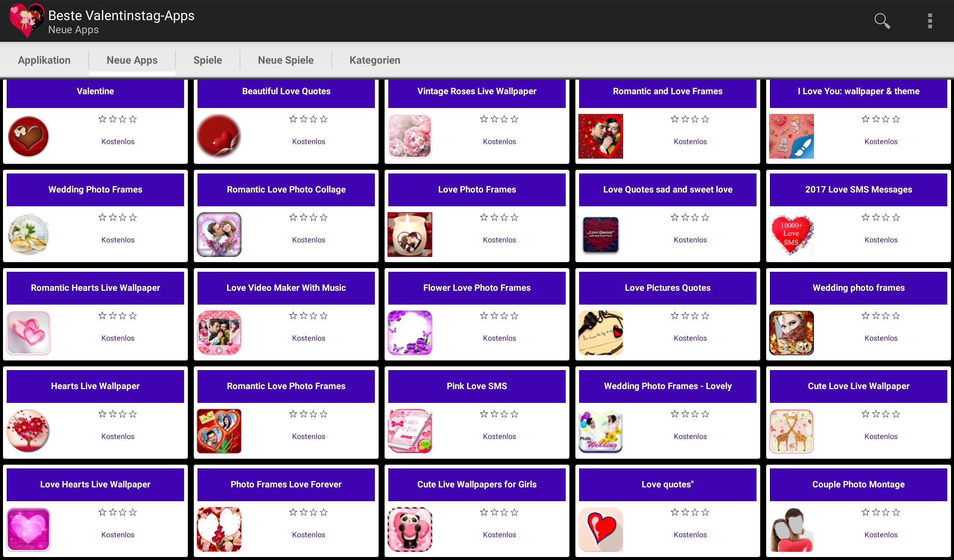The width and height of the screenshot is (954, 560).
Task: Open the Love Video Maker With Music title
Action: pyautogui.click(x=286, y=288)
